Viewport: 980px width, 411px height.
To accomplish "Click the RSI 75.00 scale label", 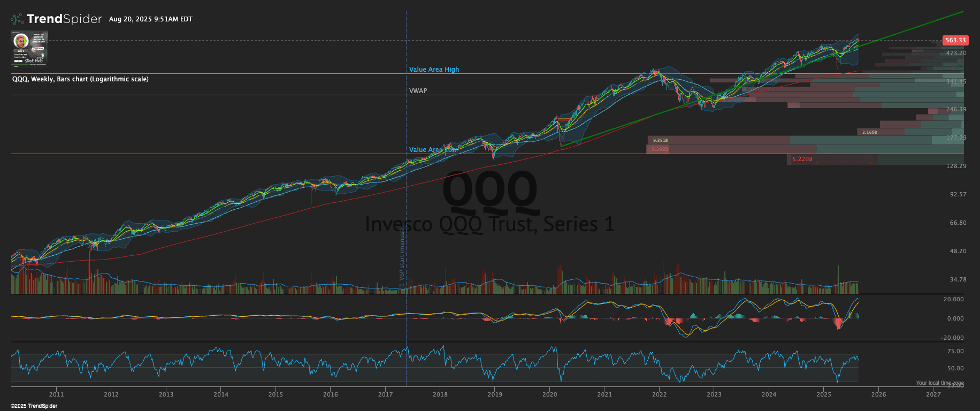I will click(955, 351).
